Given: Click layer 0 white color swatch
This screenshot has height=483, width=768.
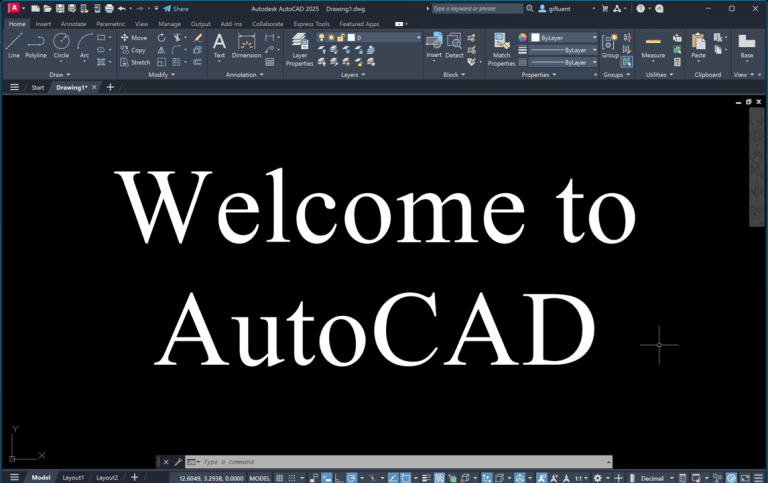Looking at the screenshot, I should [x=351, y=38].
